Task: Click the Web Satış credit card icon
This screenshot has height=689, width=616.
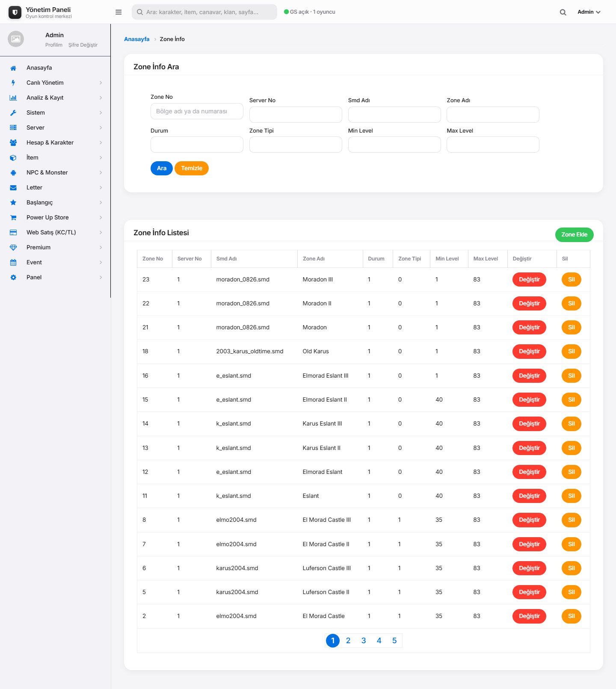Action: coord(13,233)
